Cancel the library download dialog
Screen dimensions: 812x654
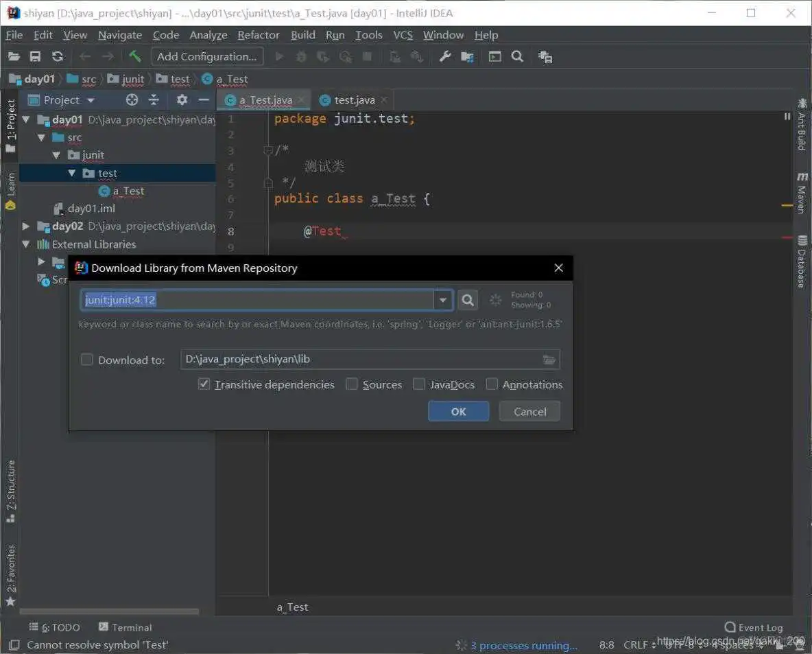(529, 411)
